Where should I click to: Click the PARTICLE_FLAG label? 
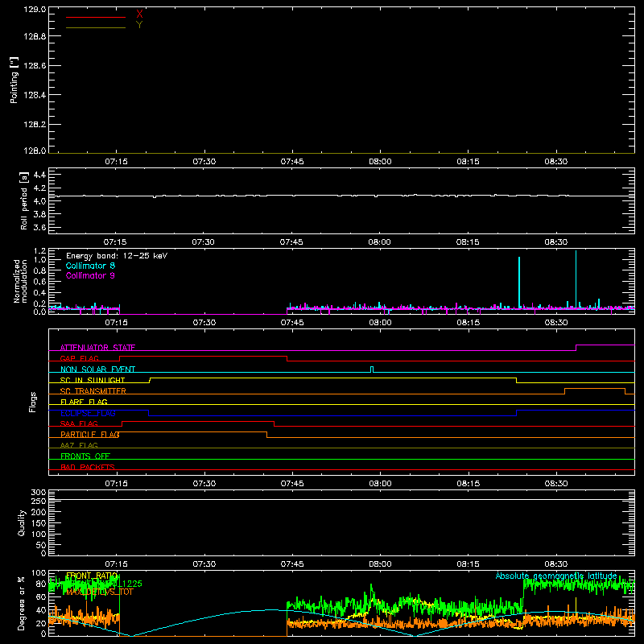click(x=90, y=434)
